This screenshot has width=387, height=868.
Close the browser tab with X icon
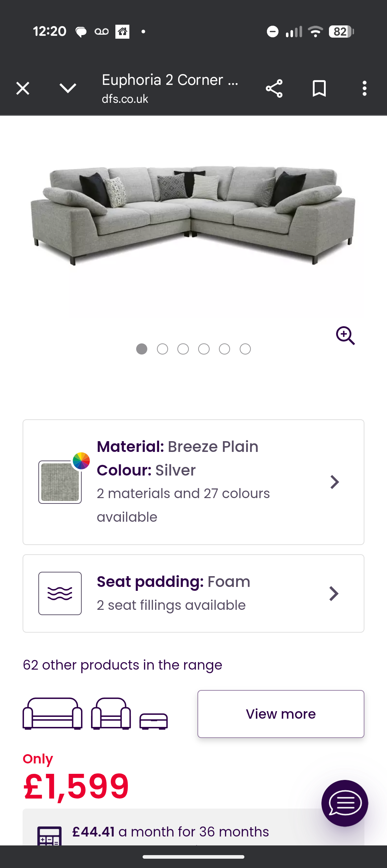tap(23, 88)
